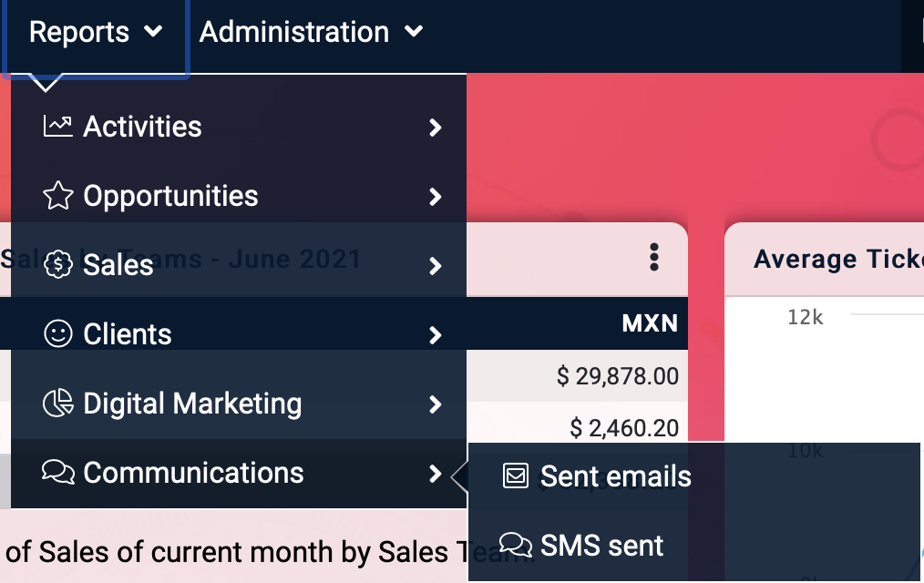Click the SMS sent chat icon
The image size is (924, 583).
(516, 545)
